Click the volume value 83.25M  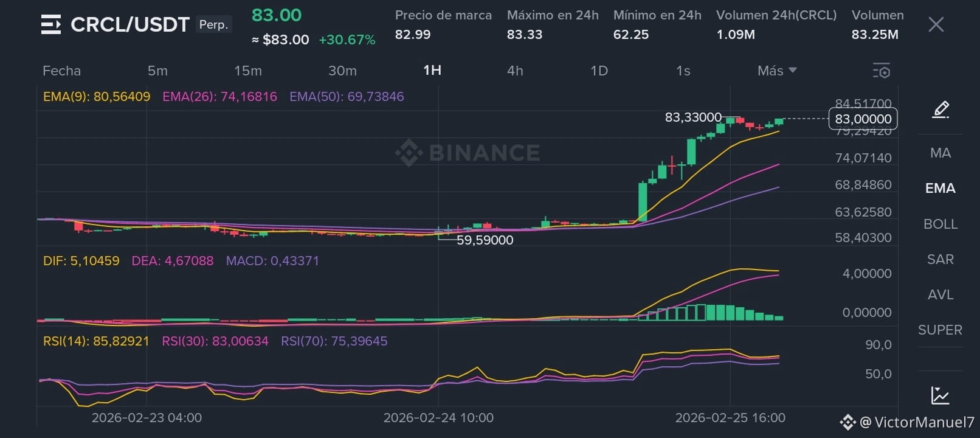point(875,34)
